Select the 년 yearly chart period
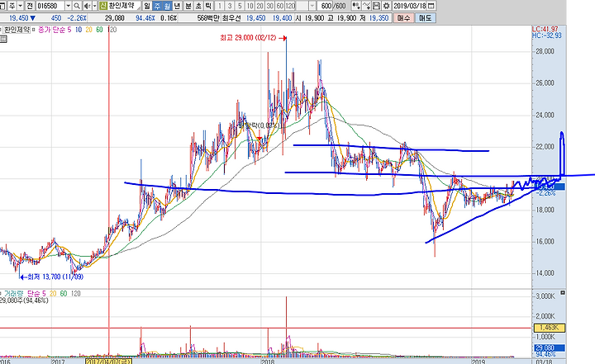This screenshot has width=595, height=364. point(177,6)
